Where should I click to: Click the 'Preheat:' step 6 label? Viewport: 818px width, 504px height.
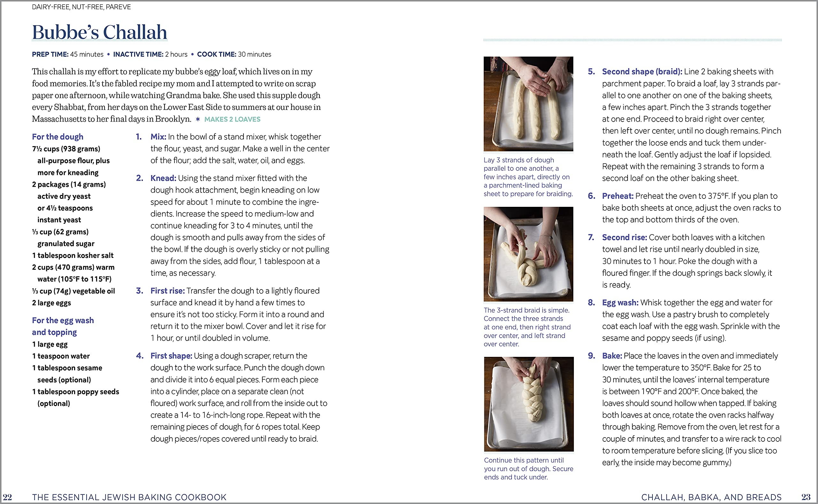click(x=618, y=196)
